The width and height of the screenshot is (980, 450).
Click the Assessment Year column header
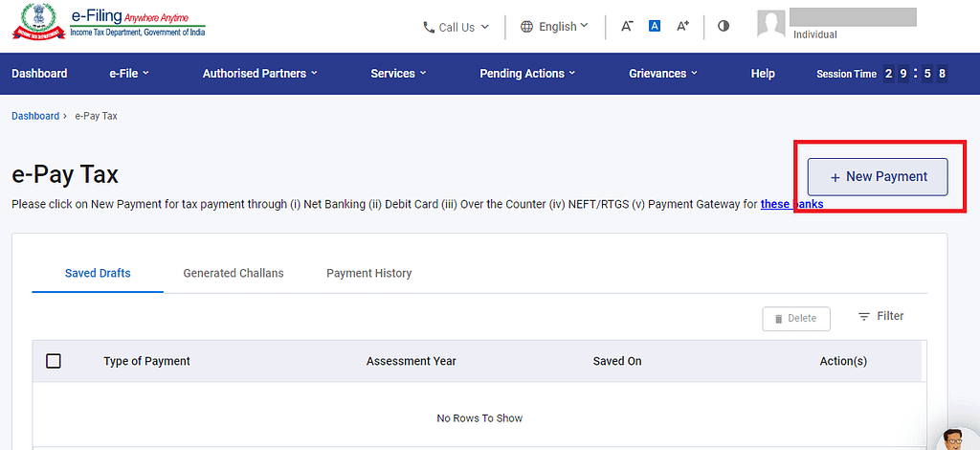pyautogui.click(x=412, y=361)
